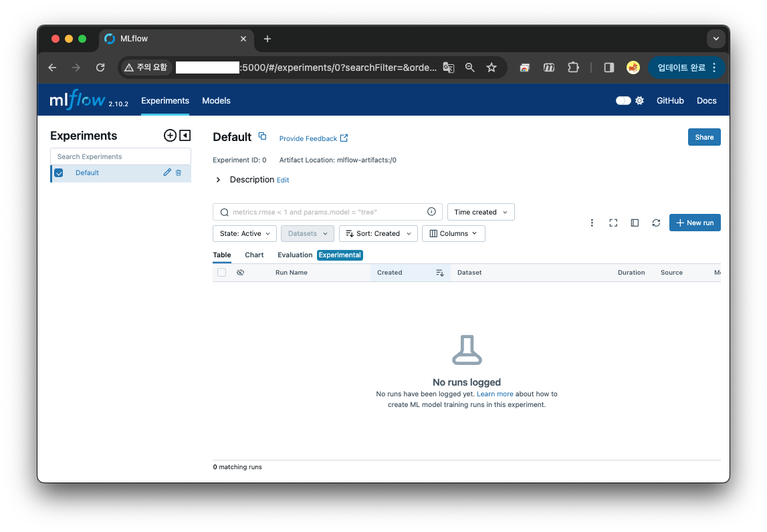Open the Learn more link
Screen dimensions: 767x532
point(495,394)
